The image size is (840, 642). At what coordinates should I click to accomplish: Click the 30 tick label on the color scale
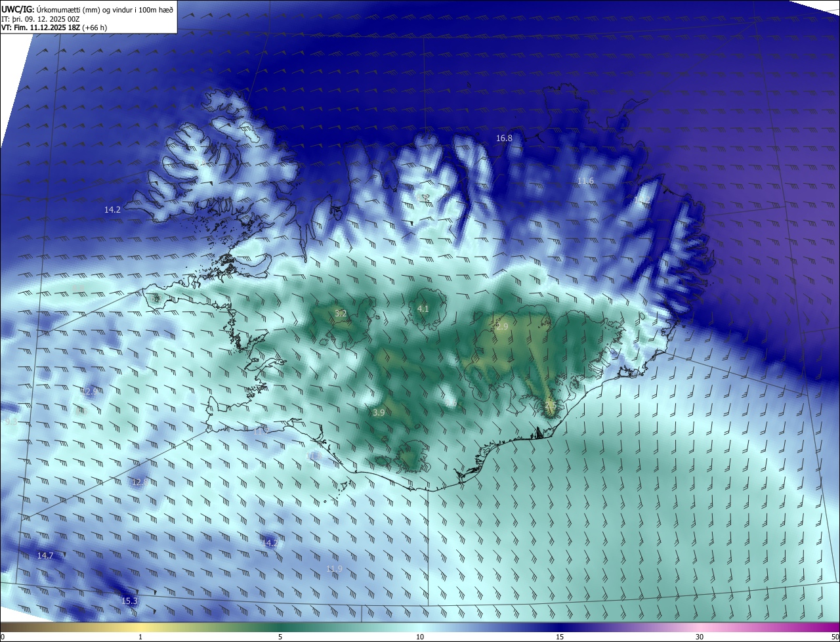click(x=700, y=637)
